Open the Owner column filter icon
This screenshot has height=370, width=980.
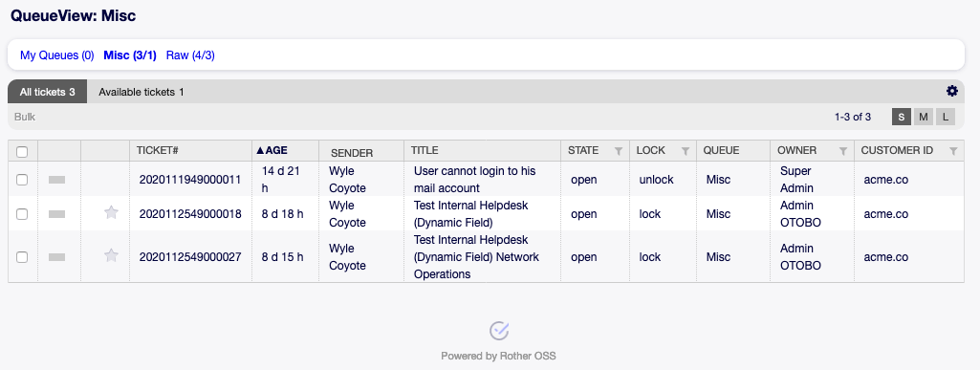click(x=843, y=151)
